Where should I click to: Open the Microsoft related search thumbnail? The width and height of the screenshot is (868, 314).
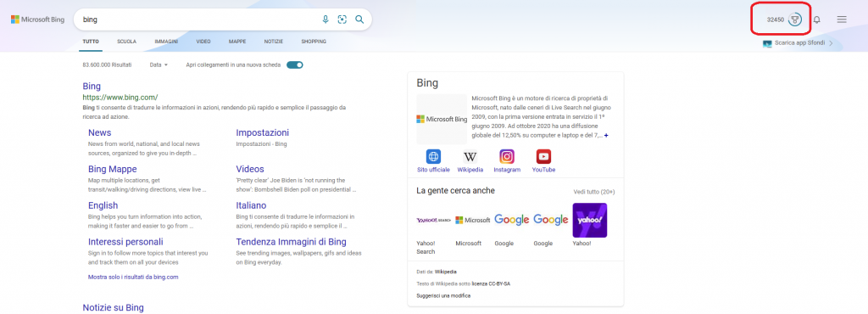(x=473, y=221)
